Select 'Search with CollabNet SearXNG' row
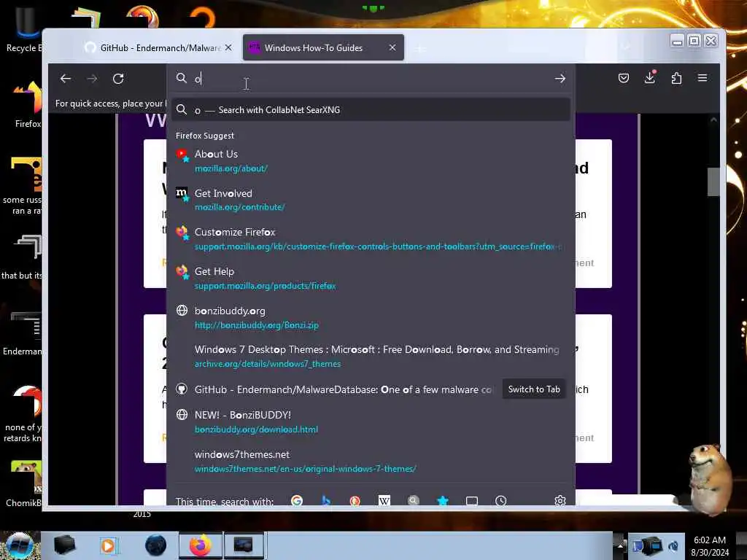 click(371, 110)
